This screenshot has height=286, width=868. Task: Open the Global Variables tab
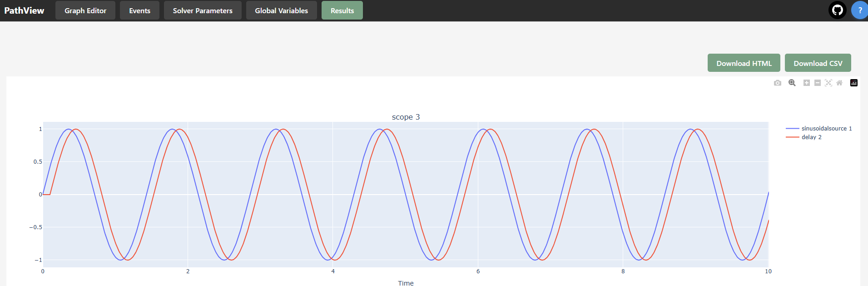(282, 10)
